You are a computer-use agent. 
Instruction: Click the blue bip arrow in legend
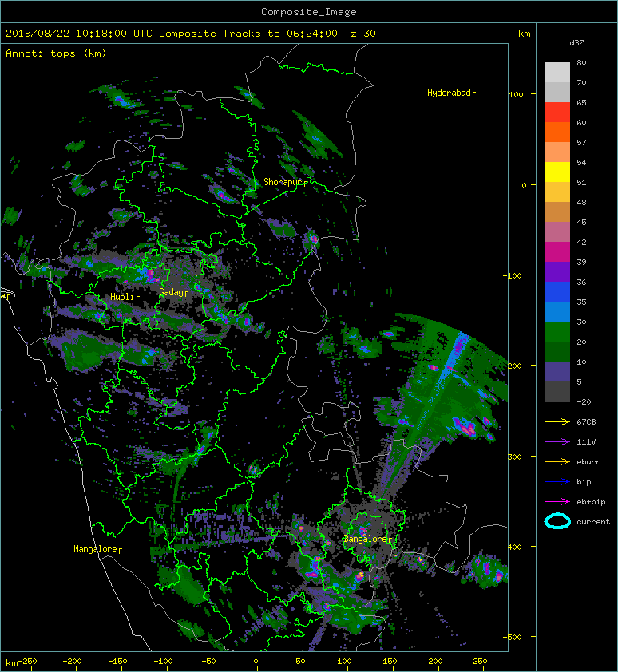[x=557, y=482]
